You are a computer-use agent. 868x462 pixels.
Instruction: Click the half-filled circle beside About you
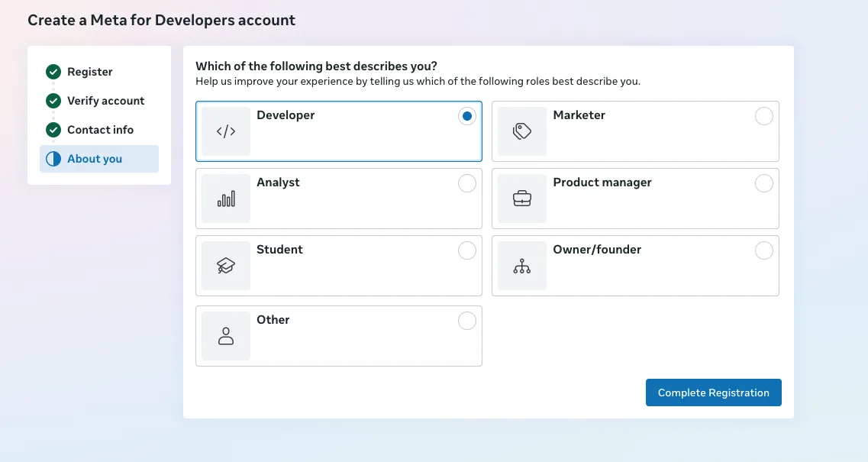click(53, 159)
